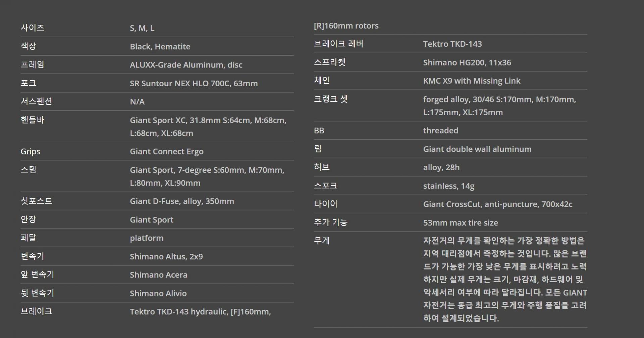Screen dimensions: 644x338
Task: Select "Giant D-Fuse, alloy, 350mm" seatpost value
Action: click(x=182, y=201)
